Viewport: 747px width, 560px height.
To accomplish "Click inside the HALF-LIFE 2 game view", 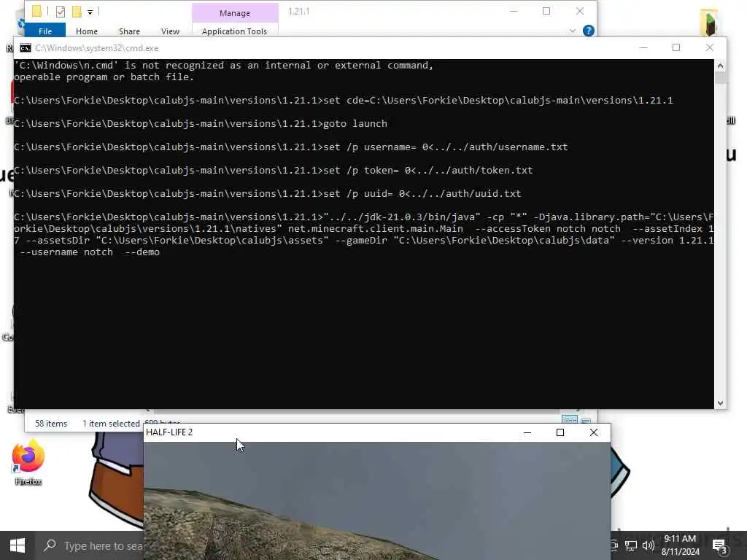I will (377, 500).
